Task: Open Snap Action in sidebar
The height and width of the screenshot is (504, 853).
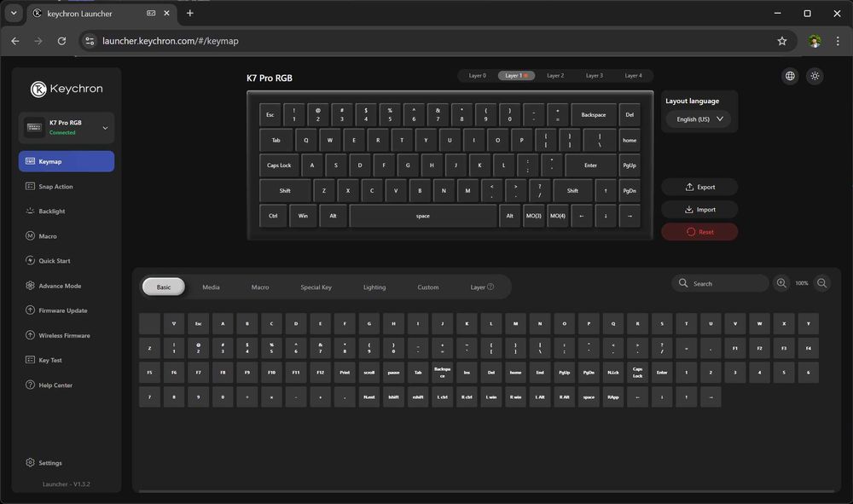Action: click(x=67, y=187)
